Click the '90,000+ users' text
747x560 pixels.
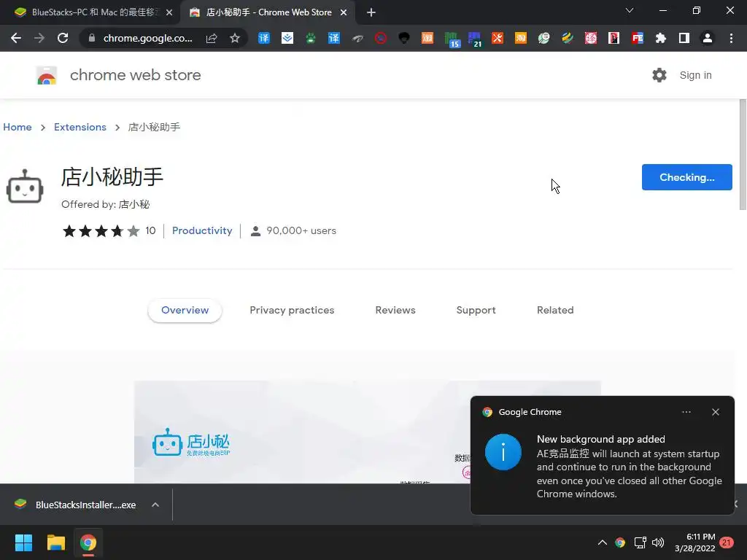301,230
